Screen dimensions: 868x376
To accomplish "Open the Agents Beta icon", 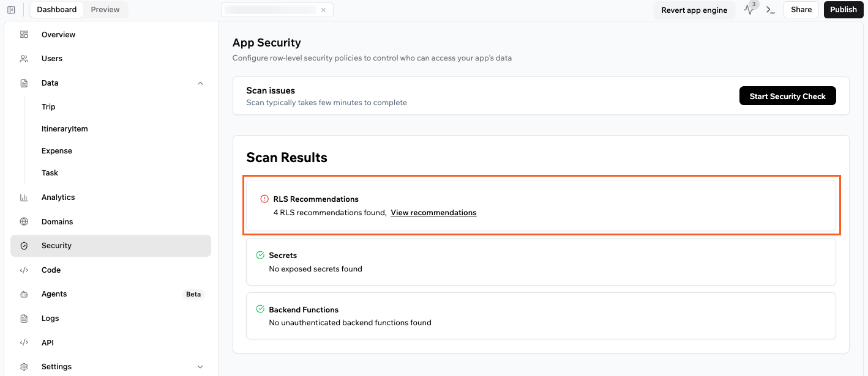I will [24, 294].
